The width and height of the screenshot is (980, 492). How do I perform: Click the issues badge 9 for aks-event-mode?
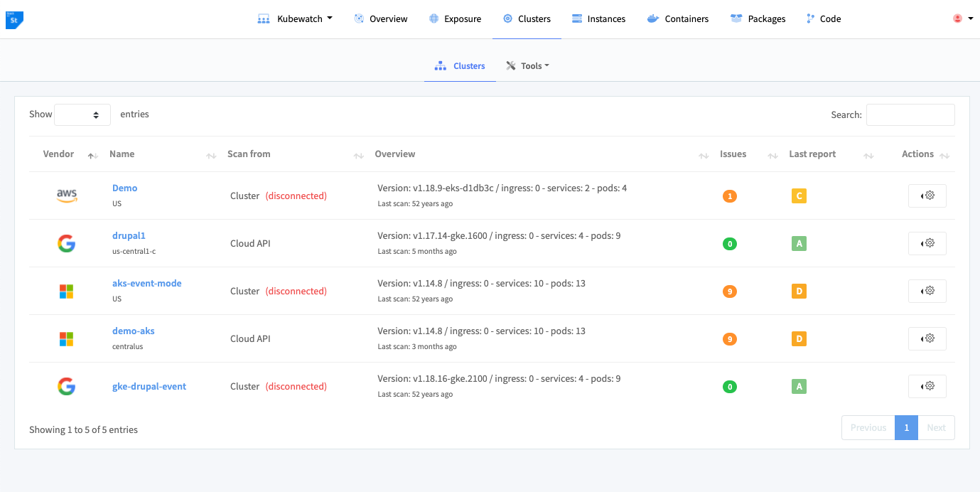(729, 292)
